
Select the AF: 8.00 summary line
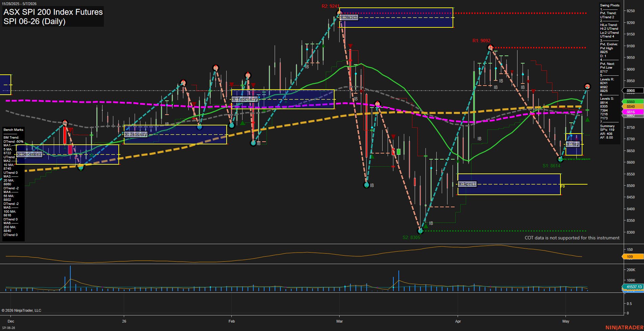tap(606, 138)
